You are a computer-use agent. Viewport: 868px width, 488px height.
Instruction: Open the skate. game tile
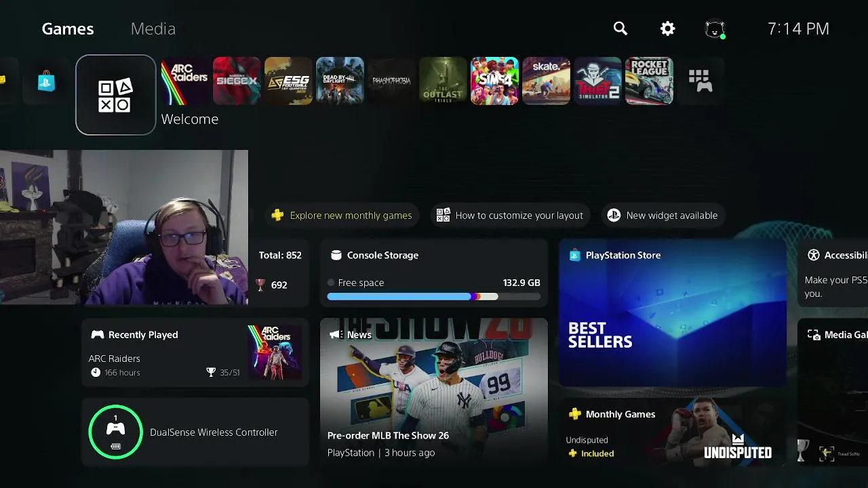pyautogui.click(x=546, y=81)
